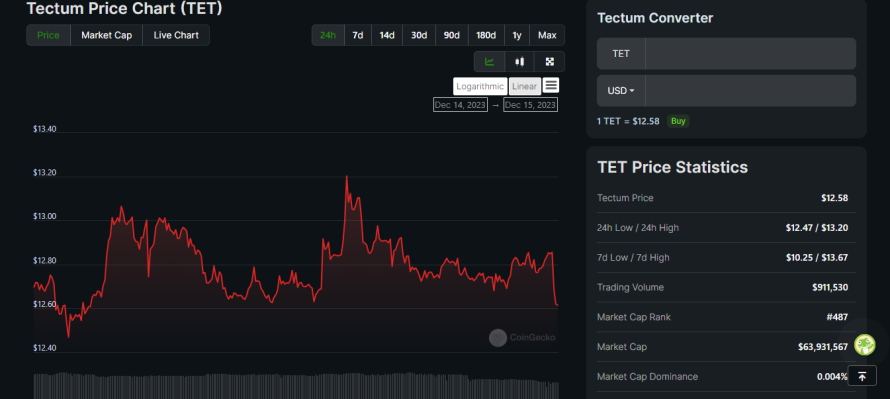Click the 24h Low / 24h High label
Viewport: 890px width, 399px height.
pos(638,228)
